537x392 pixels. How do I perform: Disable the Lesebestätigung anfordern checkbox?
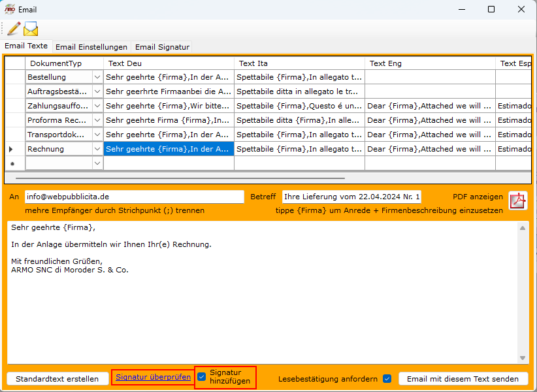(x=387, y=378)
